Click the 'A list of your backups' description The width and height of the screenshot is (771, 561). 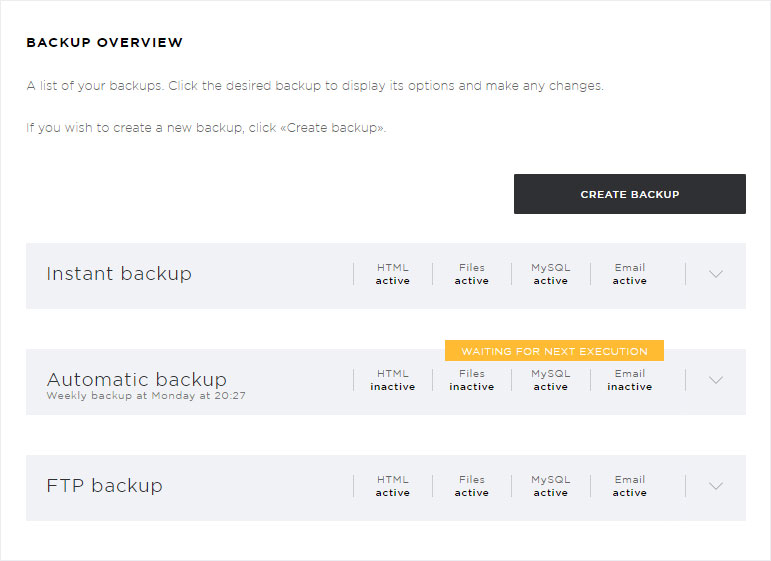315,86
